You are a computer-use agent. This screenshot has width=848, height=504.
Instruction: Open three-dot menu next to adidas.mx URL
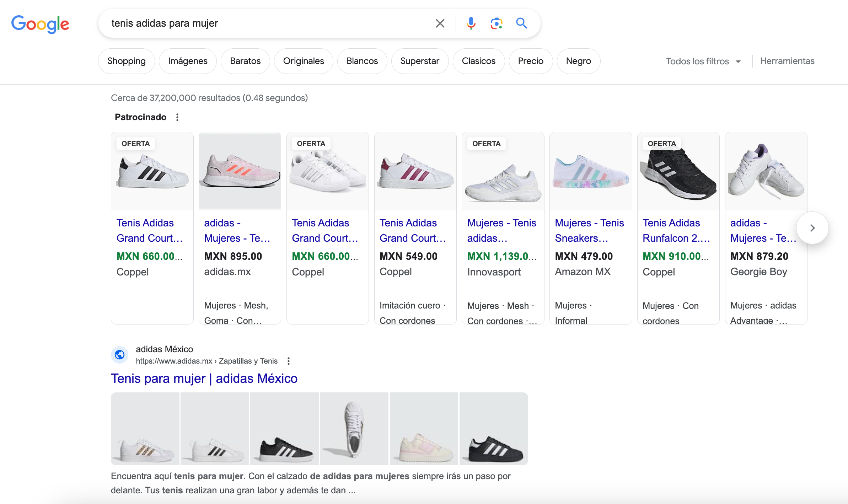289,361
